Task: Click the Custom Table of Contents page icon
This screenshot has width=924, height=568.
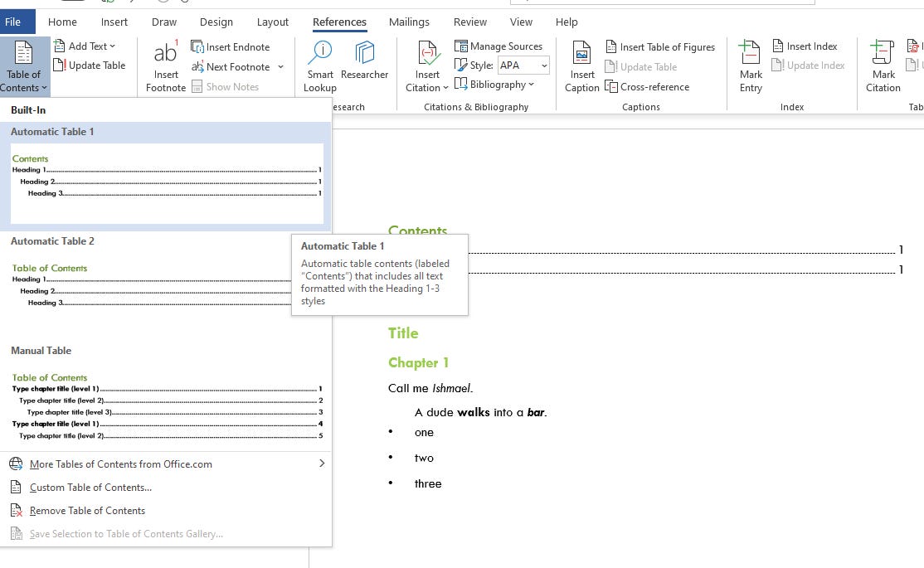Action: pyautogui.click(x=16, y=488)
